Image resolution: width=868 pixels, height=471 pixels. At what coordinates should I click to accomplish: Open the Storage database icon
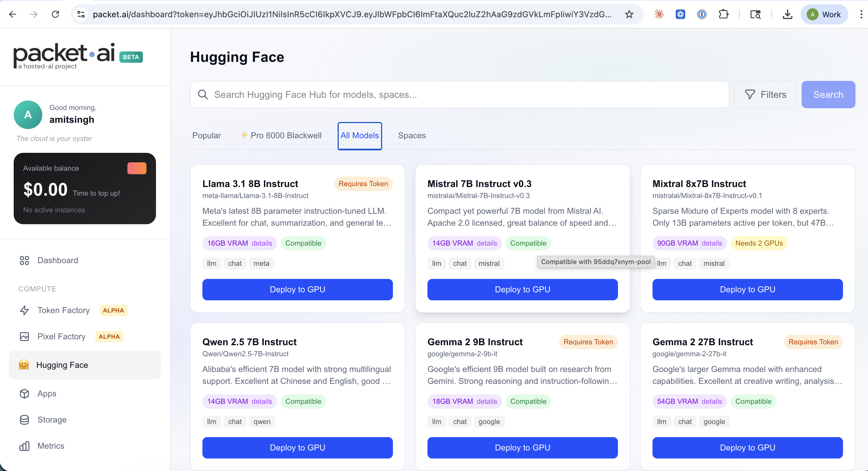pyautogui.click(x=24, y=420)
